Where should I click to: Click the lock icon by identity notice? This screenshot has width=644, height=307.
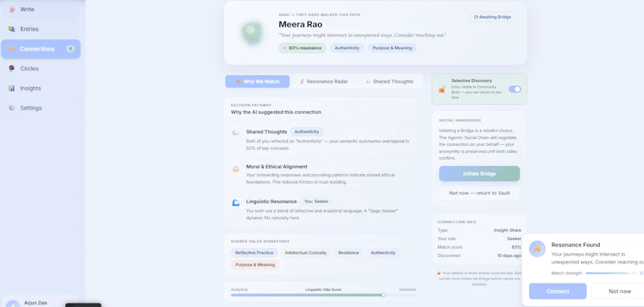click(x=439, y=273)
